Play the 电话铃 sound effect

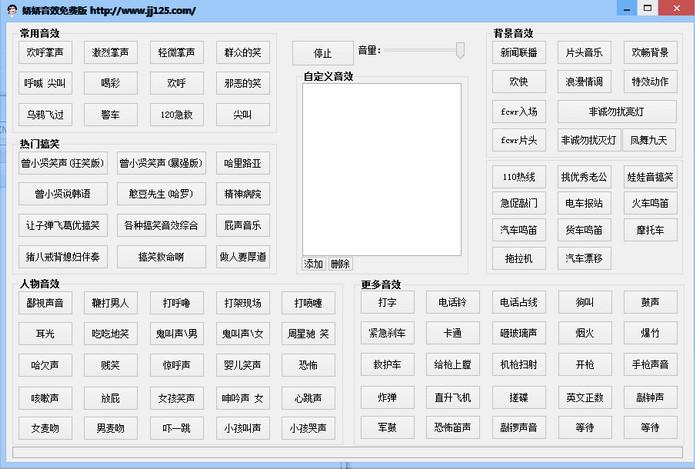click(x=452, y=303)
